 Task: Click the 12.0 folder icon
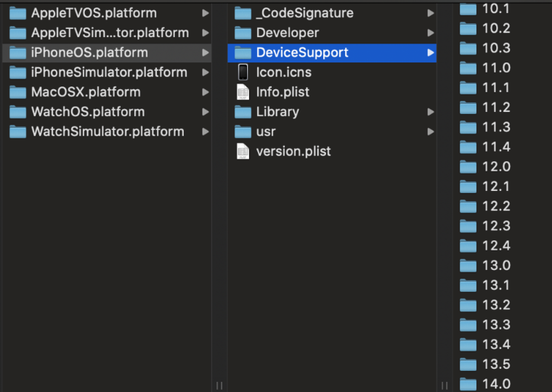(x=468, y=166)
